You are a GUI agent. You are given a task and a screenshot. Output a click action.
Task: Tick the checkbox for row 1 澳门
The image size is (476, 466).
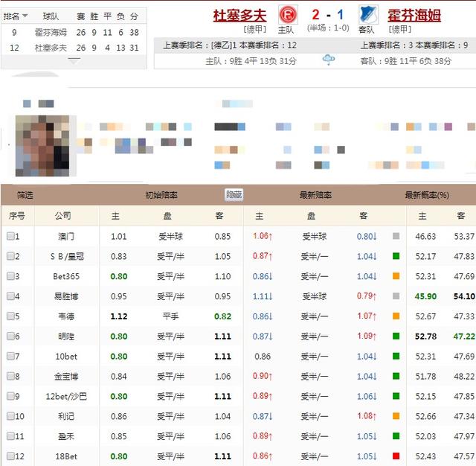click(10, 237)
